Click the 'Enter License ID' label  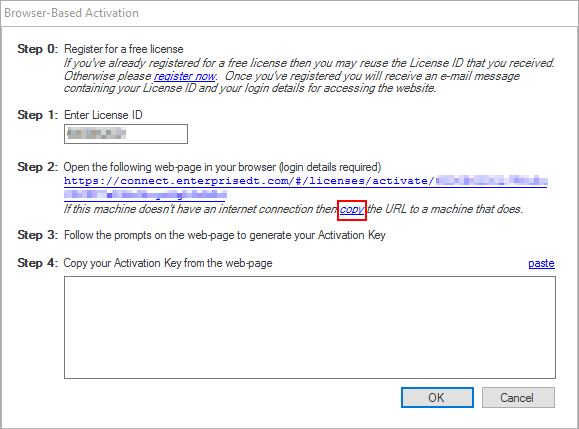pos(103,115)
